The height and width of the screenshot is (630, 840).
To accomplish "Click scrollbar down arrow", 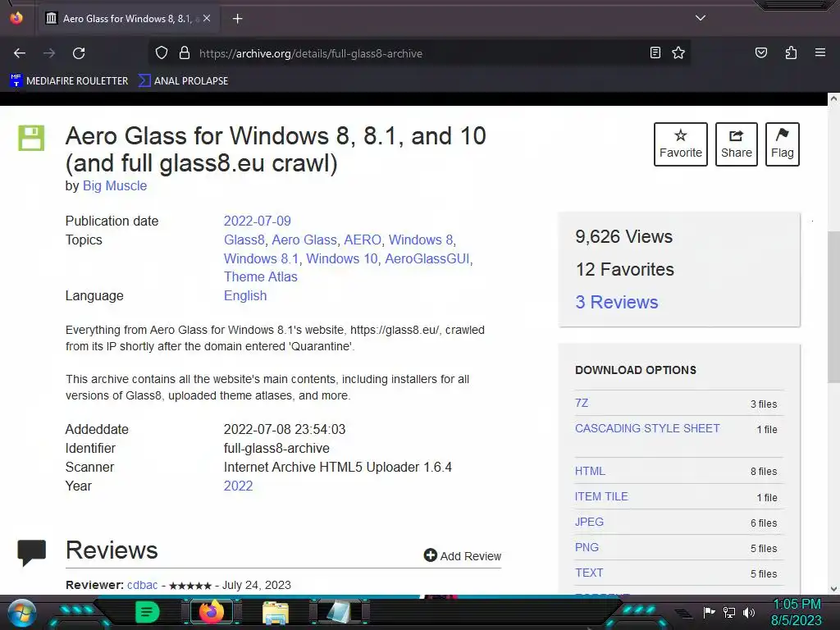I will click(x=833, y=589).
